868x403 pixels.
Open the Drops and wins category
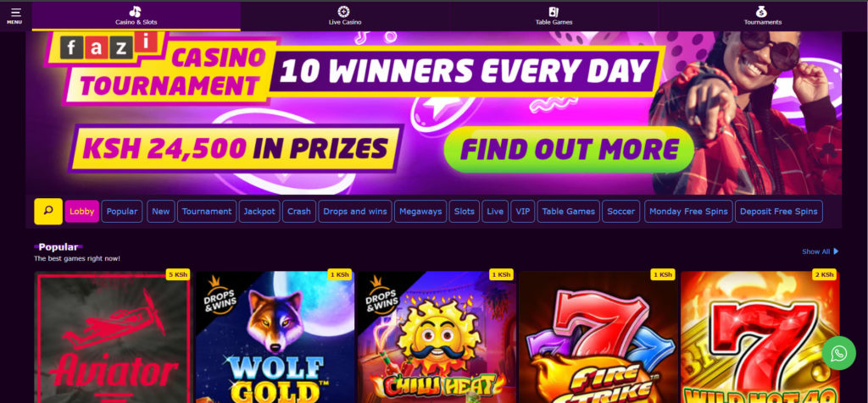click(355, 211)
